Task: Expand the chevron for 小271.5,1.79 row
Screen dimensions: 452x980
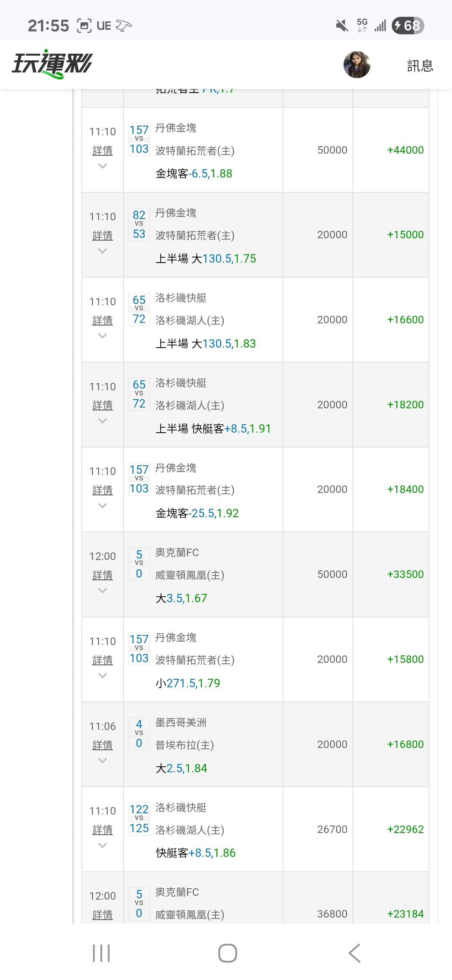Action: coord(103,676)
